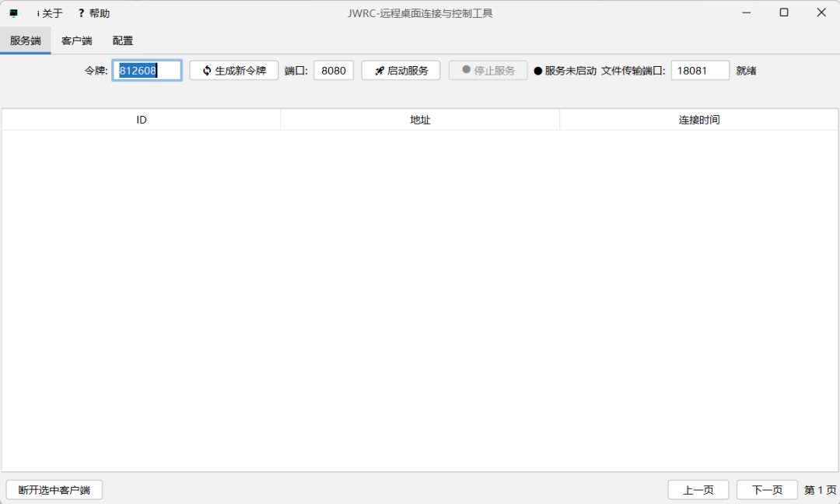
Task: Click the monitor app logo icon
Action: 12,12
